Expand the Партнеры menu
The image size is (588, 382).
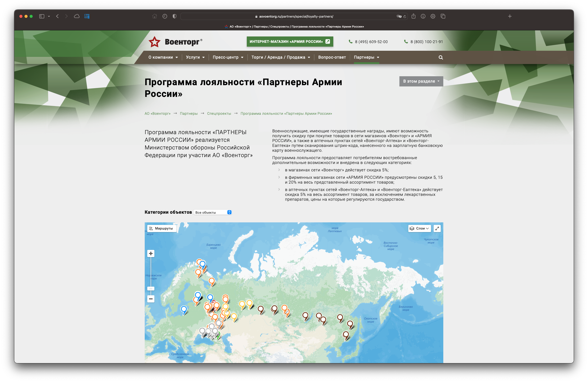tap(366, 57)
